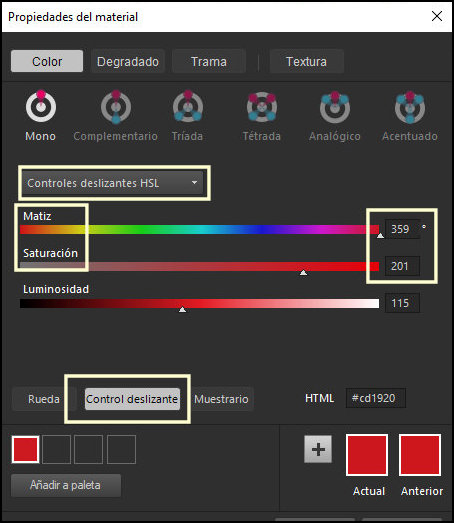Click the HTML color code field

376,398
